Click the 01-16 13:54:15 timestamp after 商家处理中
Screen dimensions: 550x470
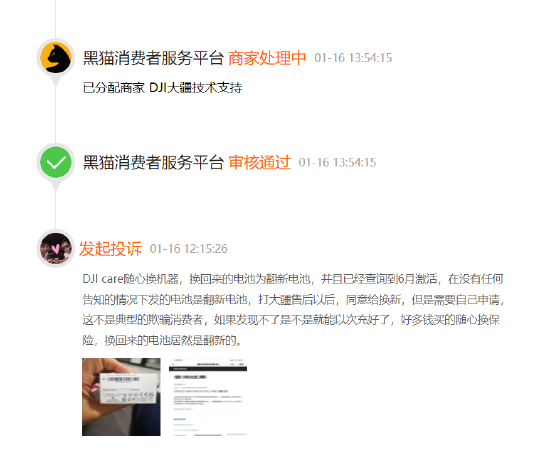353,58
